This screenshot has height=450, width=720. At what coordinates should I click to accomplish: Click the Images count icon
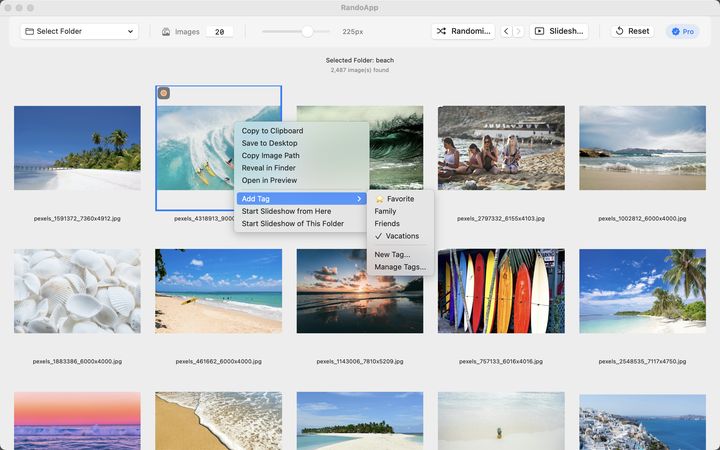point(166,32)
